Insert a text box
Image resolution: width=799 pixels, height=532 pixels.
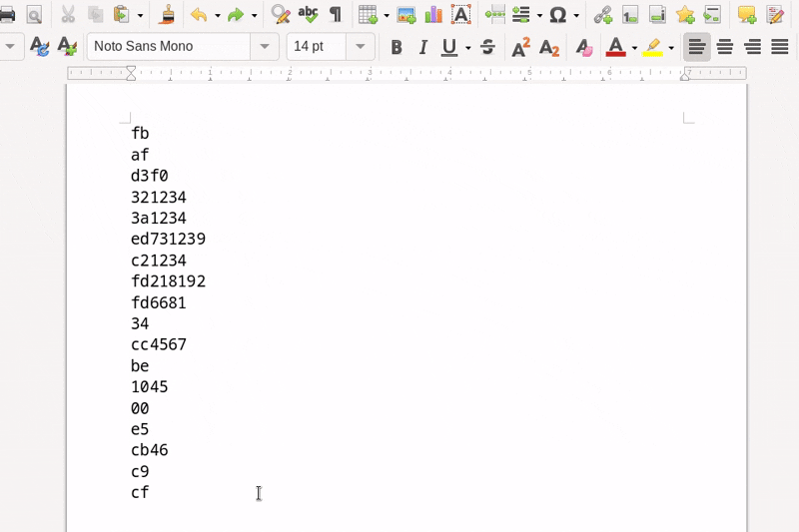tap(460, 15)
